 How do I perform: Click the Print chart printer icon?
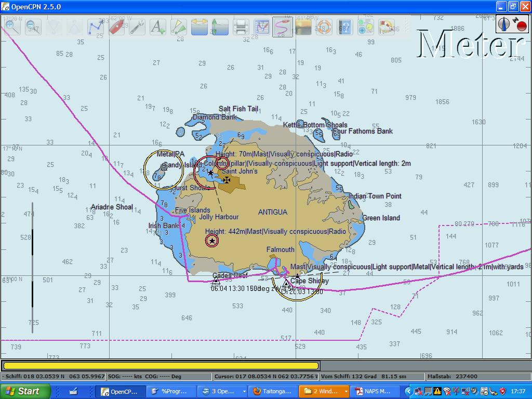(x=241, y=27)
